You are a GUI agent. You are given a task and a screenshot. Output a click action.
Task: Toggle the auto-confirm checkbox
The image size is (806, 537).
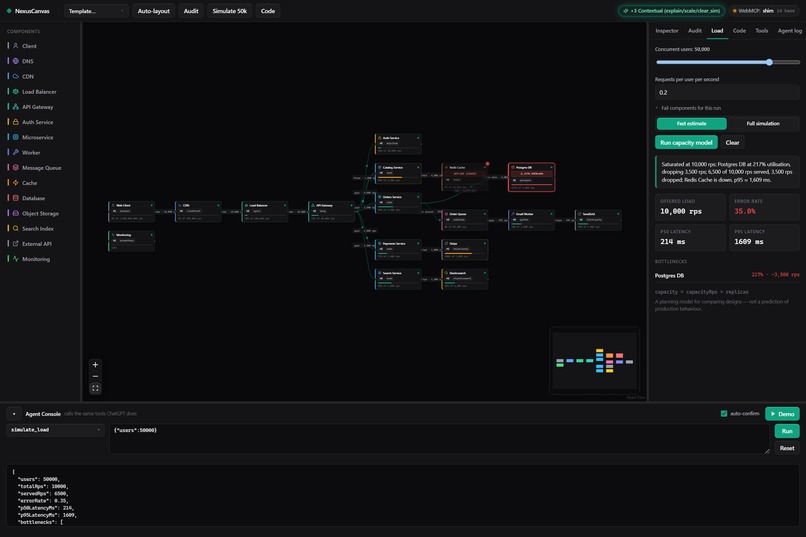[724, 414]
